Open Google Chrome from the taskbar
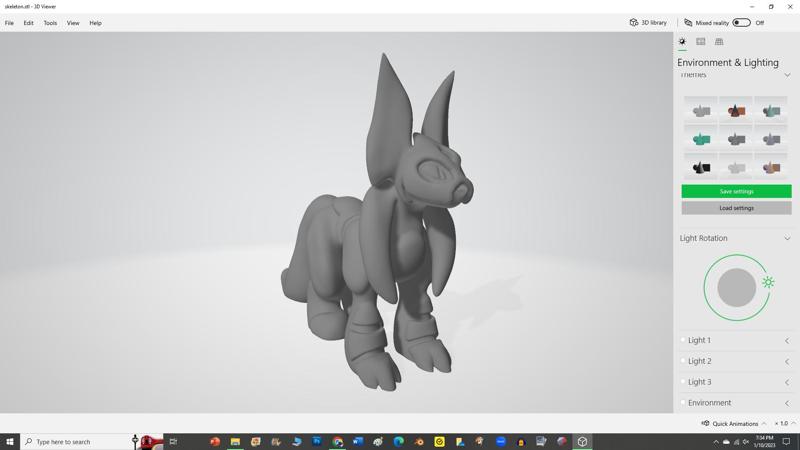800x450 pixels. point(337,441)
